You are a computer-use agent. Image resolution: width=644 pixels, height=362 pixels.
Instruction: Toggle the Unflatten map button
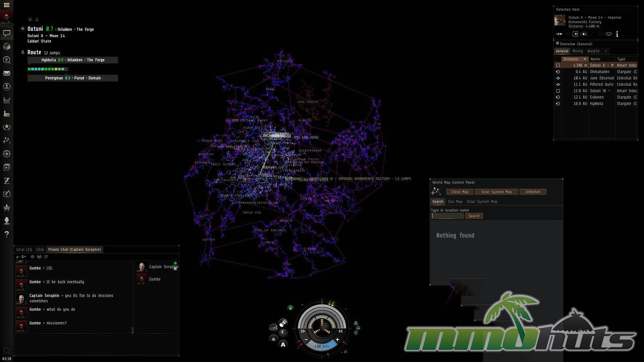coord(533,192)
